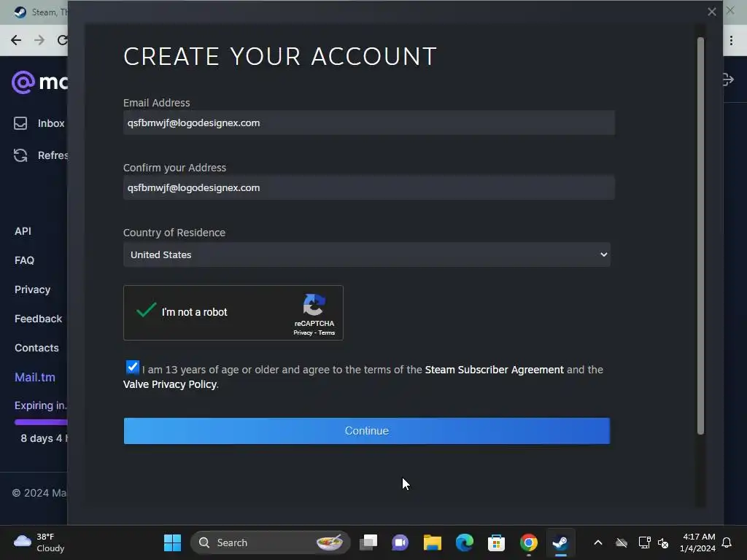
Task: Open the API link in Mail.tm sidebar
Action: click(23, 231)
